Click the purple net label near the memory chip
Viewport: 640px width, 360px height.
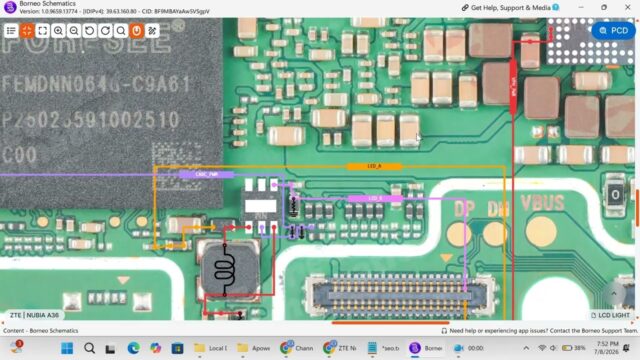(207, 174)
